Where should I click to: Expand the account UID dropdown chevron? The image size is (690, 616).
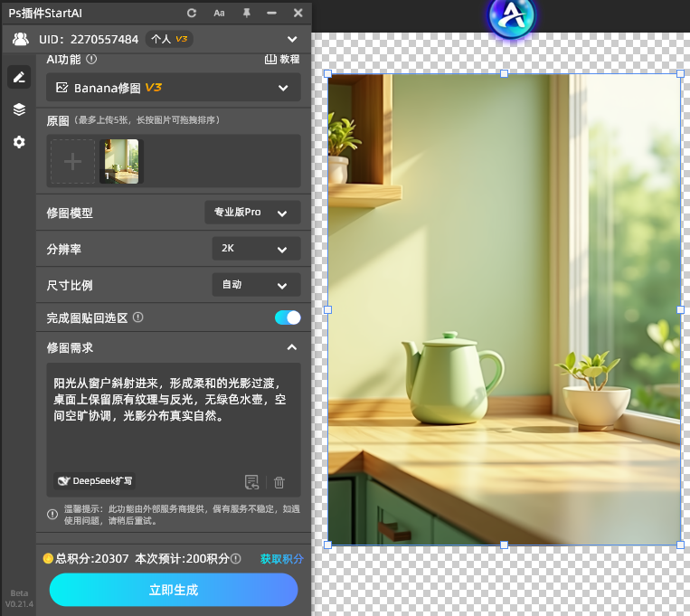(x=292, y=39)
